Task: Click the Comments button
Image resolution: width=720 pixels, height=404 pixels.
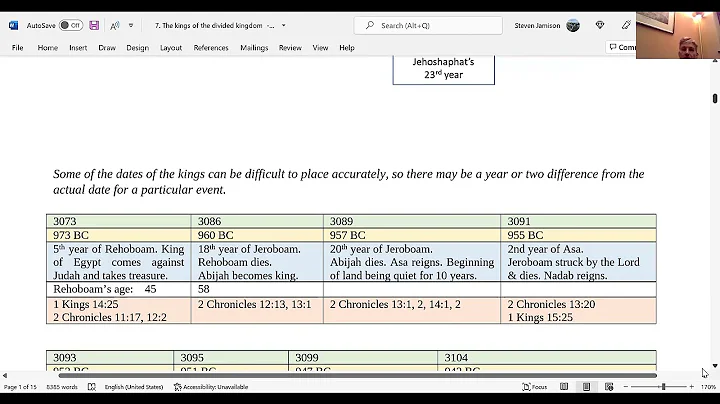Action: tap(621, 47)
